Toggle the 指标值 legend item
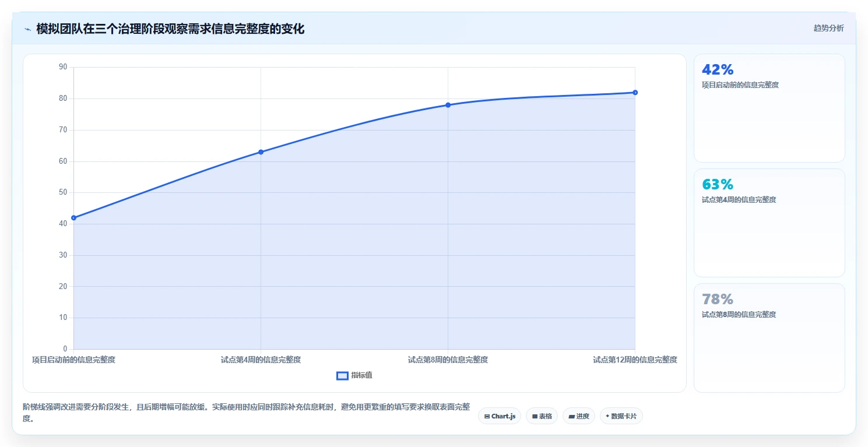 tap(354, 375)
